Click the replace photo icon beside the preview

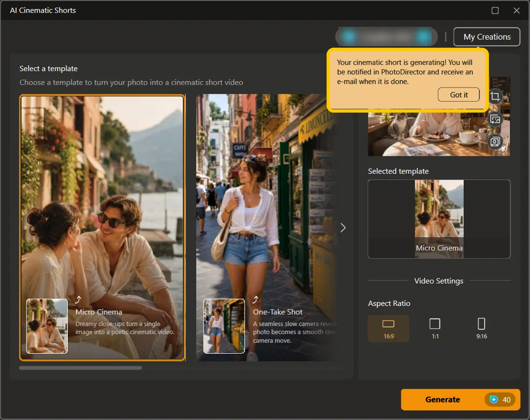[x=495, y=119]
